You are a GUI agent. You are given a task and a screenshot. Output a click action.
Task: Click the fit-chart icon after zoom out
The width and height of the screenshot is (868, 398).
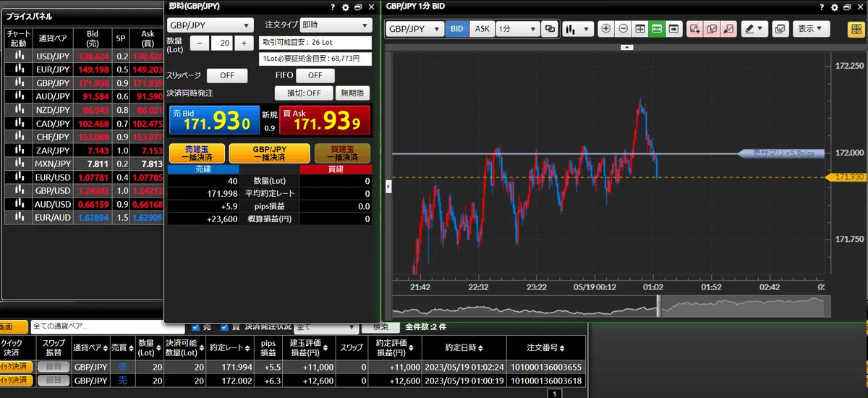640,30
